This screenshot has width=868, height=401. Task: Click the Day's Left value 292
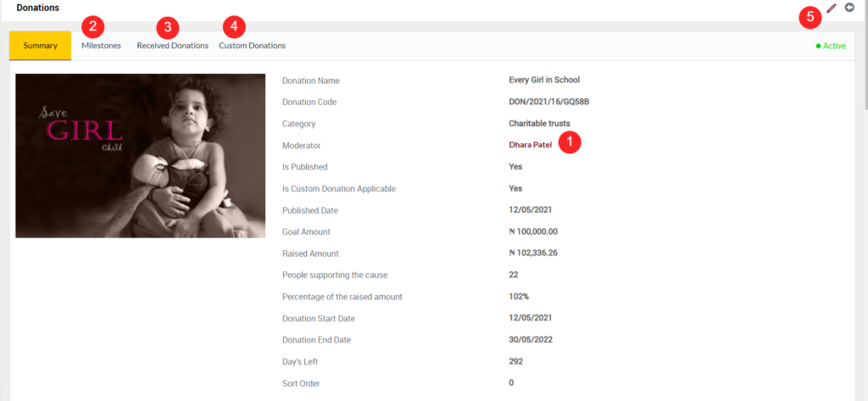516,361
